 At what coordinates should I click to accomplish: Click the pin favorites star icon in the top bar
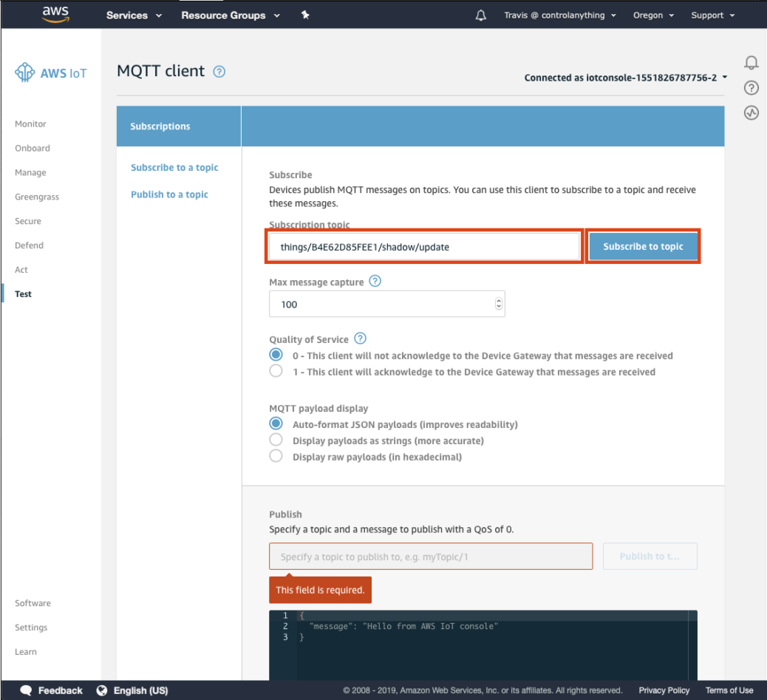306,15
